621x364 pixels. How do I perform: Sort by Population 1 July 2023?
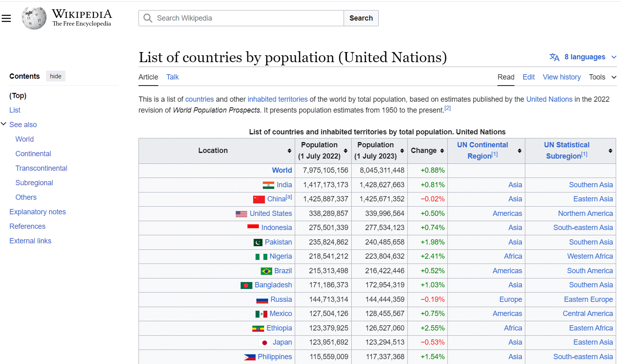(402, 151)
